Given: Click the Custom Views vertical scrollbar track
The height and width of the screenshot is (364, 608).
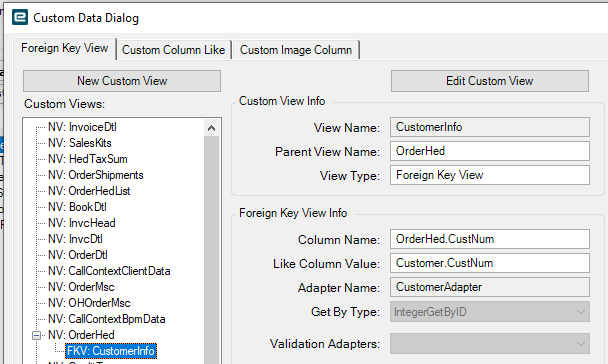Looking at the screenshot, I should (211, 250).
